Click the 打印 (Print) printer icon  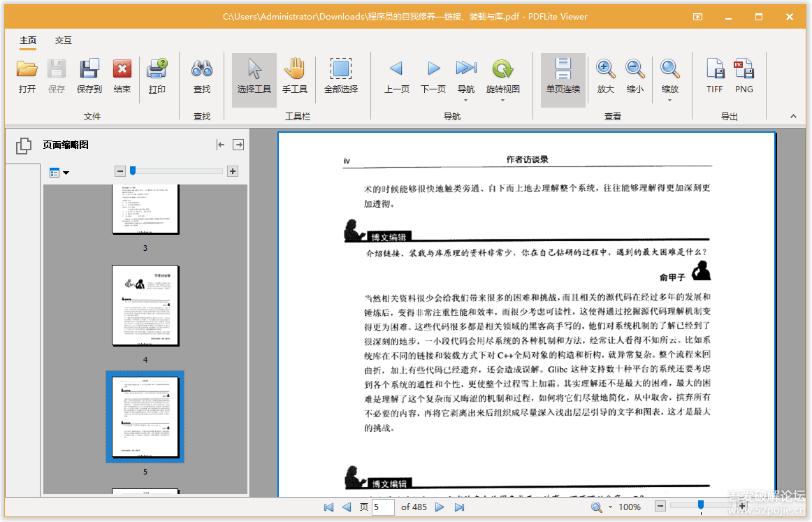(157, 69)
